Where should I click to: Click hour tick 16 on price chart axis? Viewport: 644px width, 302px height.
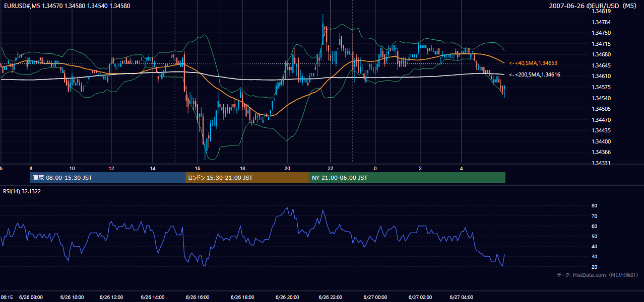tap(198, 168)
